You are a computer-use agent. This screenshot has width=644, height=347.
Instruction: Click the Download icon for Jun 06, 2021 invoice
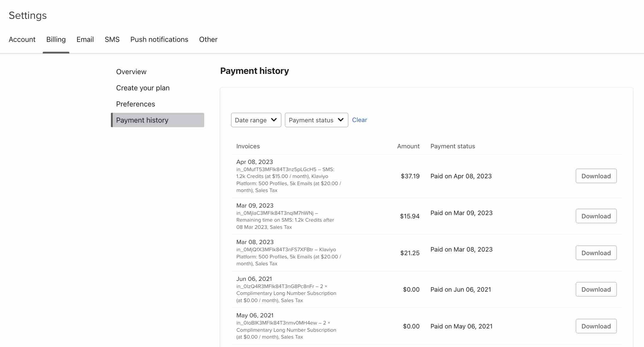coord(596,289)
